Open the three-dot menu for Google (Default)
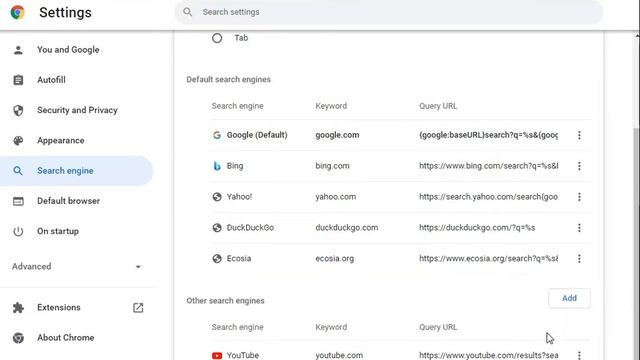This screenshot has width=640, height=360. [579, 135]
